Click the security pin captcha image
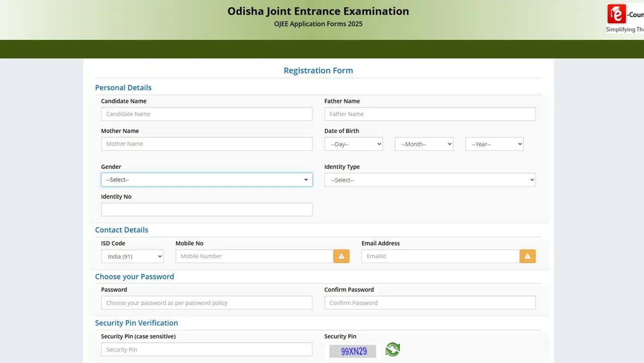Viewport: 644px width, 363px height. [352, 351]
